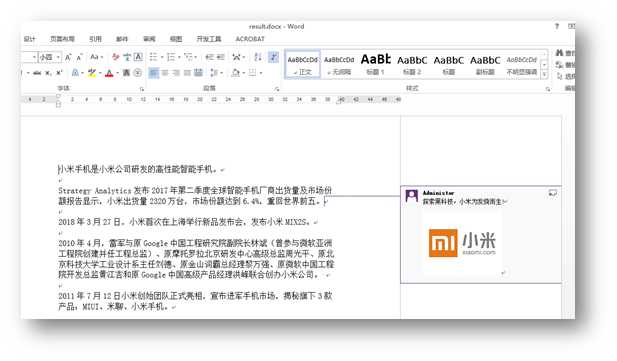Open the ACROBAT ribbon tab
Screen dimensions: 617x361
pos(250,39)
